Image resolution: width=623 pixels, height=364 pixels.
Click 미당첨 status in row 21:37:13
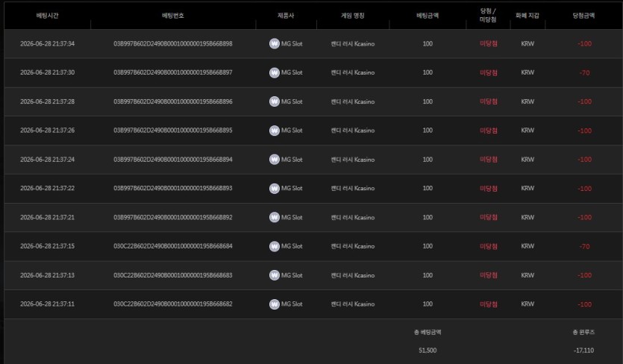(x=488, y=275)
